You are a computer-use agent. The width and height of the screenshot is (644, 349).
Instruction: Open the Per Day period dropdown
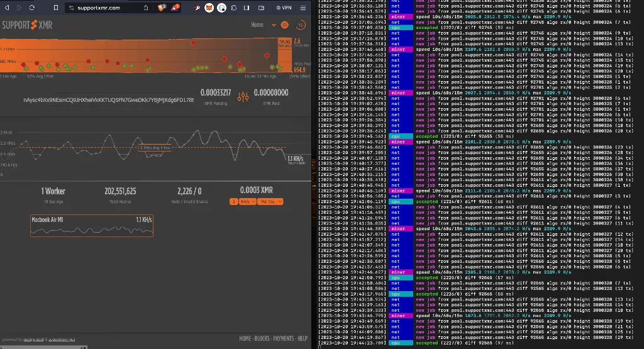coord(270,202)
